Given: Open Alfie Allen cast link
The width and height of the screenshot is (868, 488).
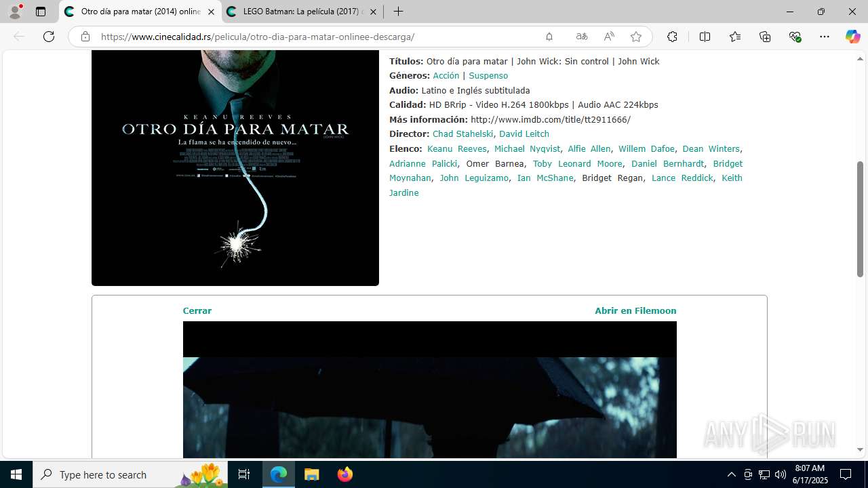Looking at the screenshot, I should click(589, 149).
